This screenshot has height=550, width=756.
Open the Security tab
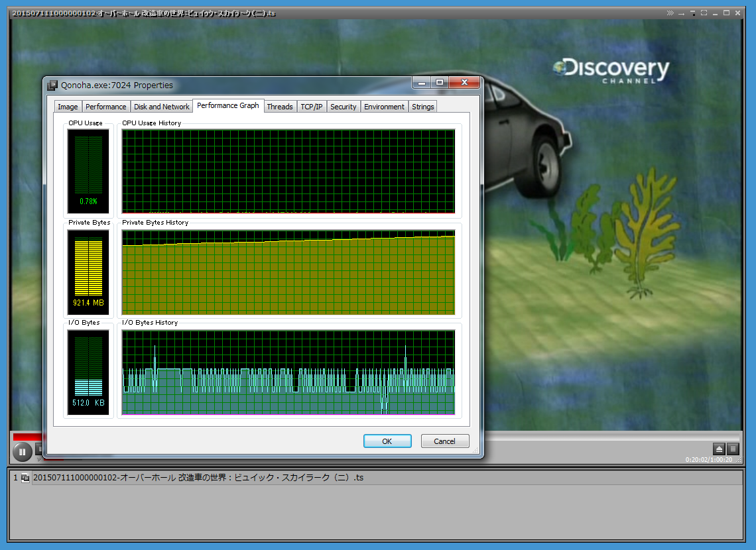[x=343, y=107]
